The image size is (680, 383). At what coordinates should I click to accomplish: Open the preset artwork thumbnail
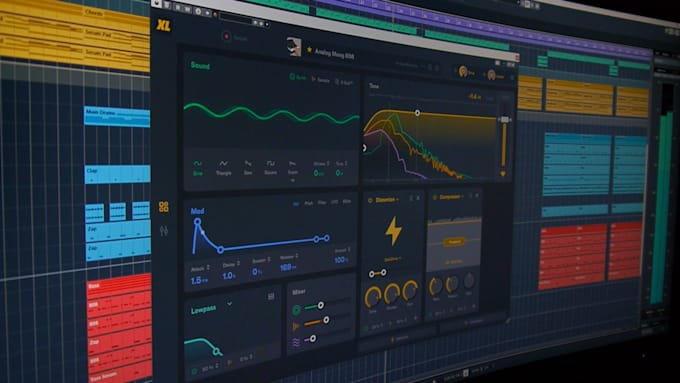(x=294, y=46)
